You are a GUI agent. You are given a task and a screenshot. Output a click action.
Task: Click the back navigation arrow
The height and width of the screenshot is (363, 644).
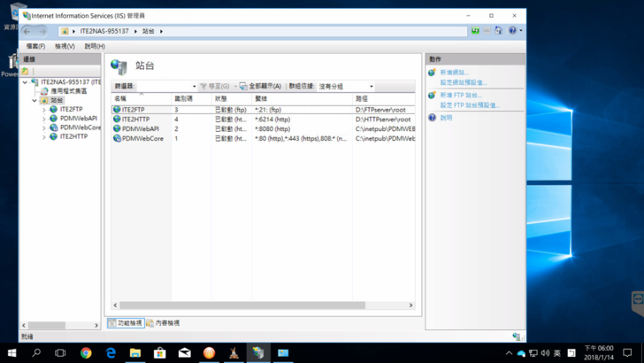tap(27, 31)
